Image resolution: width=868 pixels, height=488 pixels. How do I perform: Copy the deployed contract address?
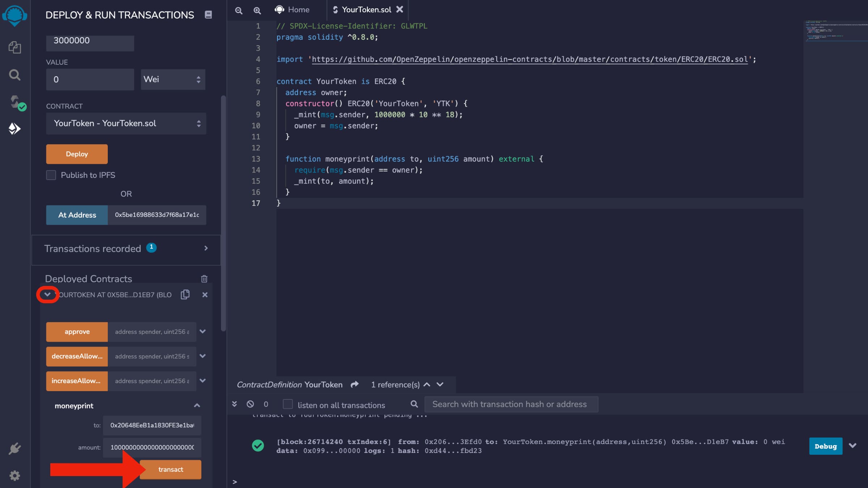pyautogui.click(x=185, y=295)
